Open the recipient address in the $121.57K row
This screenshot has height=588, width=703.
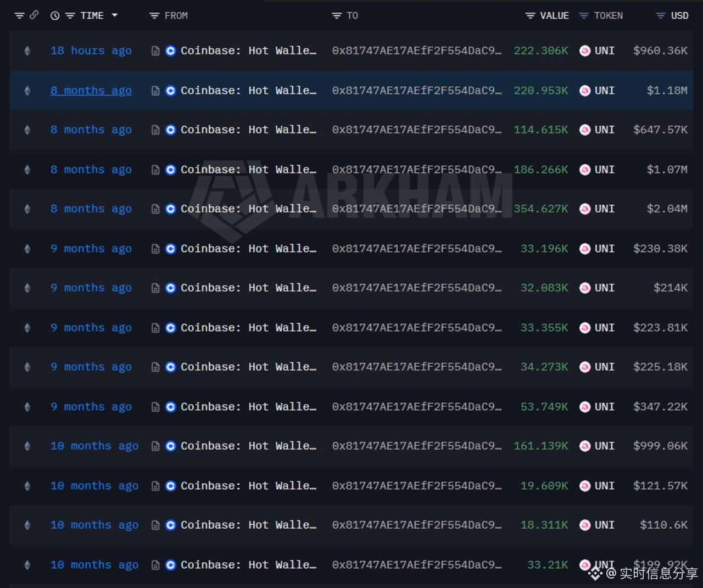(x=417, y=486)
